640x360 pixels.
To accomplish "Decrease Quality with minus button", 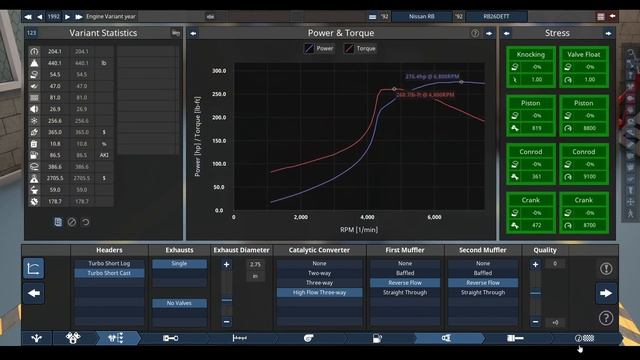I will (536, 322).
